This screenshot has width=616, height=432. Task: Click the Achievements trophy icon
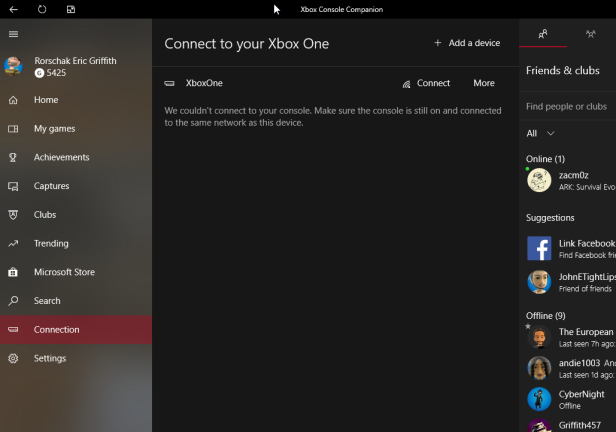(x=13, y=157)
